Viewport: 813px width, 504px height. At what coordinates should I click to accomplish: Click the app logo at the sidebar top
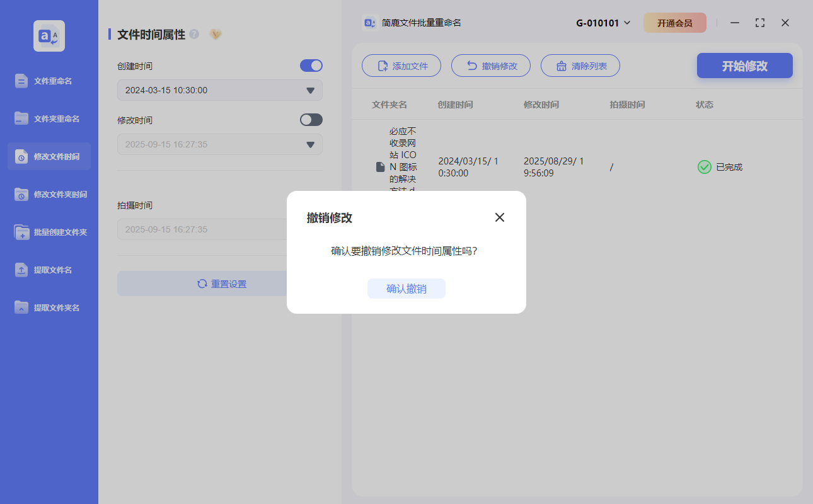click(49, 36)
